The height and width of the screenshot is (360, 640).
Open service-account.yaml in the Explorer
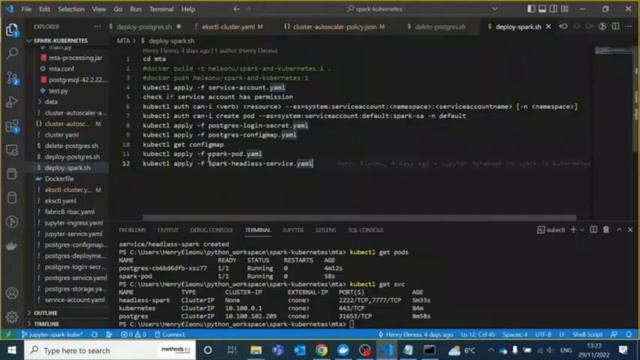(x=75, y=300)
